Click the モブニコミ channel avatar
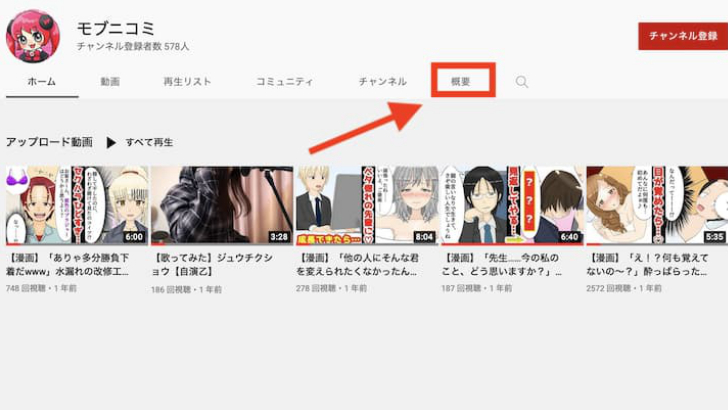The image size is (728, 410). (33, 36)
